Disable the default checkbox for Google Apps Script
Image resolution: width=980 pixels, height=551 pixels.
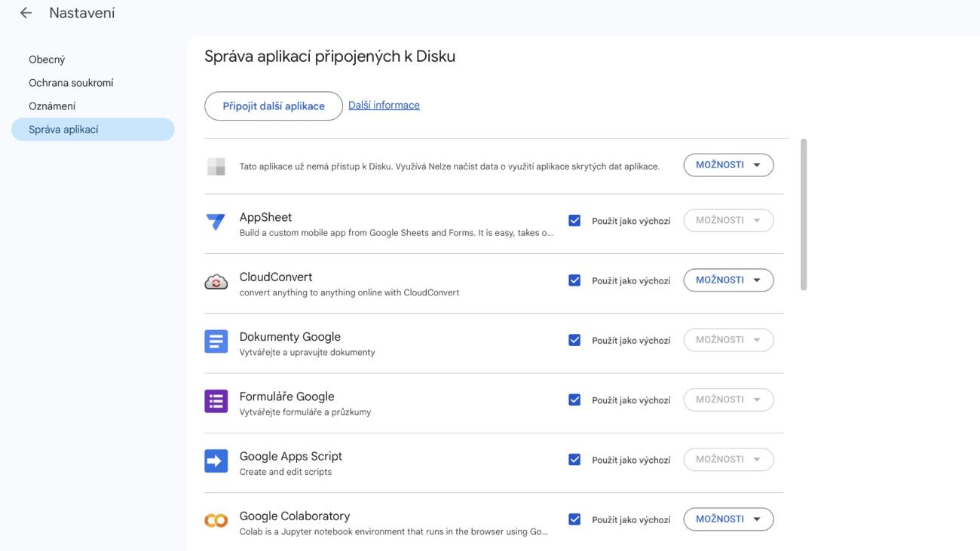[x=574, y=459]
